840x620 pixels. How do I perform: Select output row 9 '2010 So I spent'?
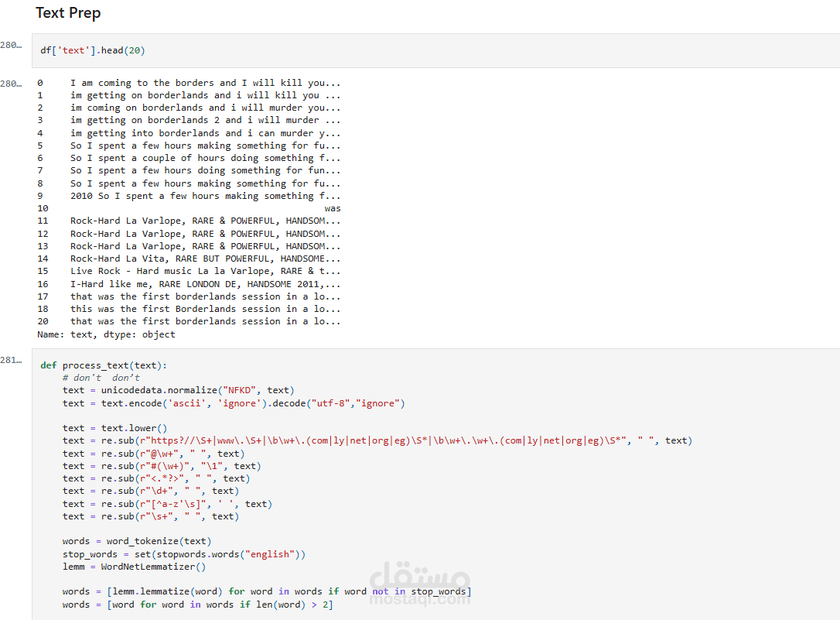(x=189, y=196)
